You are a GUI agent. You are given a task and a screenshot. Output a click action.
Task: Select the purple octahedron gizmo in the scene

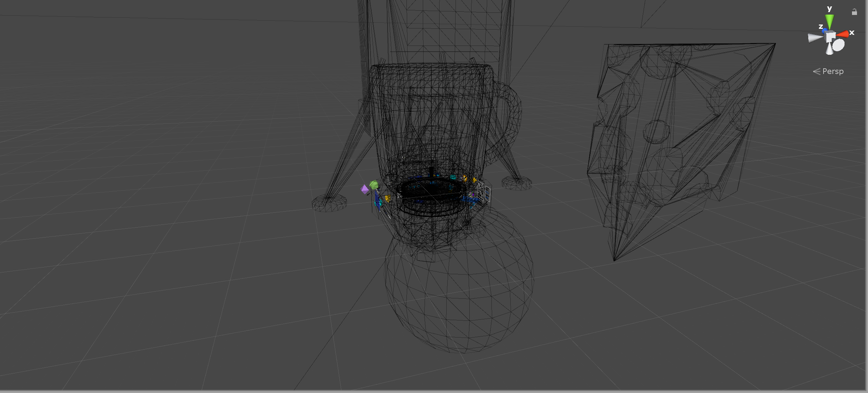tap(364, 189)
